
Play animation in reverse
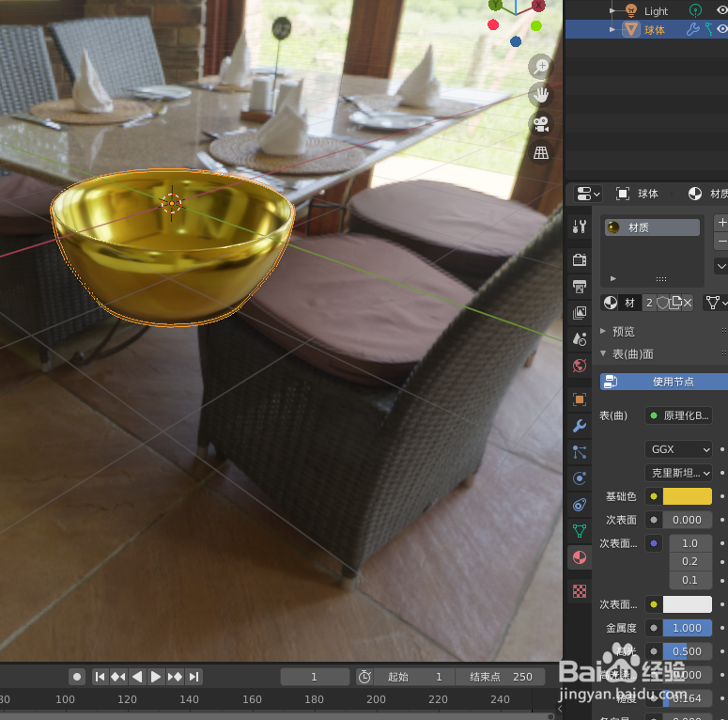click(137, 677)
